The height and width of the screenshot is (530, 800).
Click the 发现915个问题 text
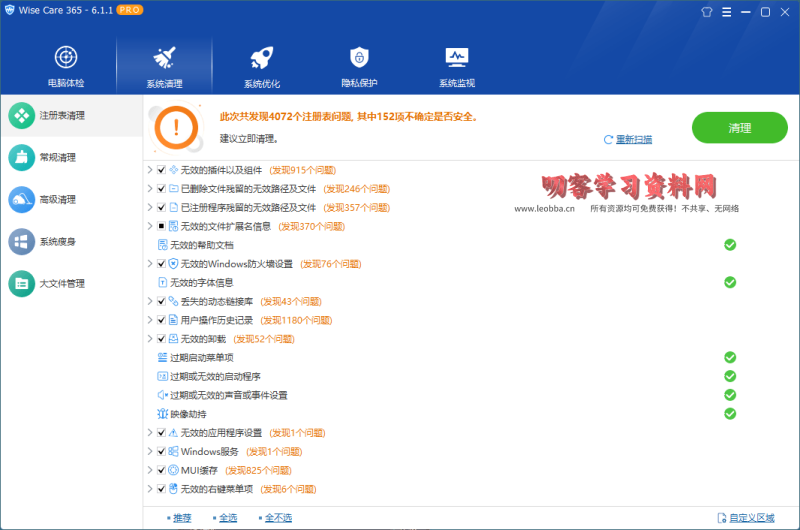point(303,170)
